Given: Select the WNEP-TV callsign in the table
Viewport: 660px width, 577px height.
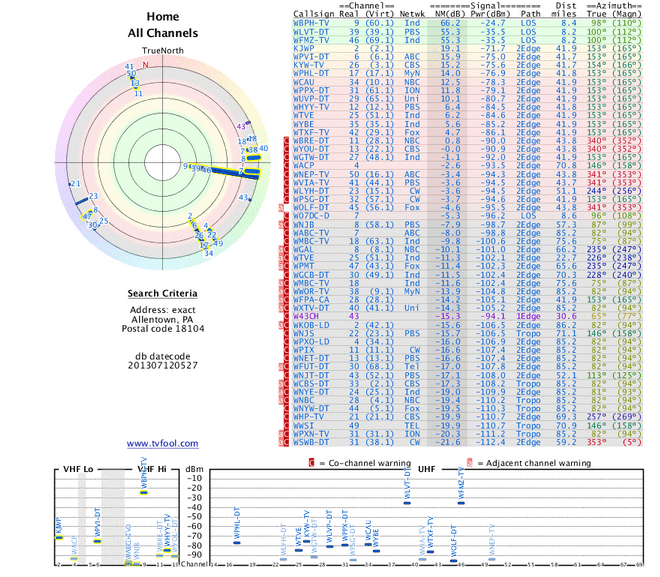Looking at the screenshot, I should click(x=311, y=174).
